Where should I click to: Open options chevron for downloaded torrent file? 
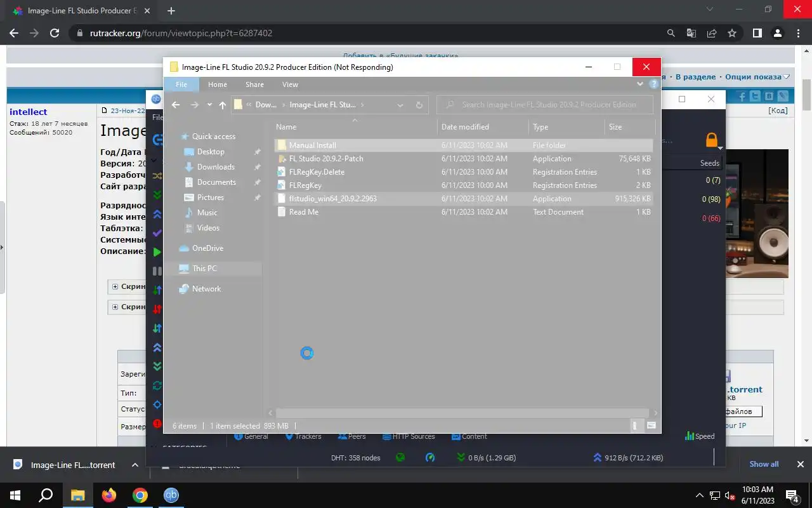135,465
